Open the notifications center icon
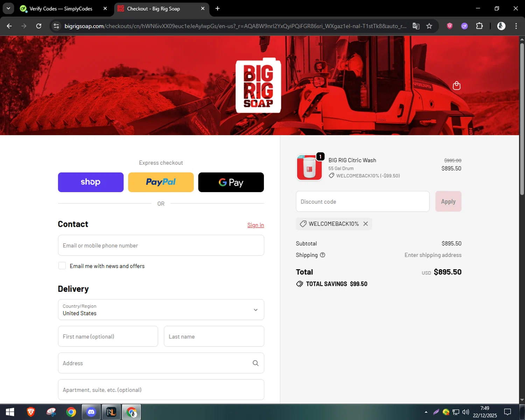The image size is (525, 420). click(507, 412)
